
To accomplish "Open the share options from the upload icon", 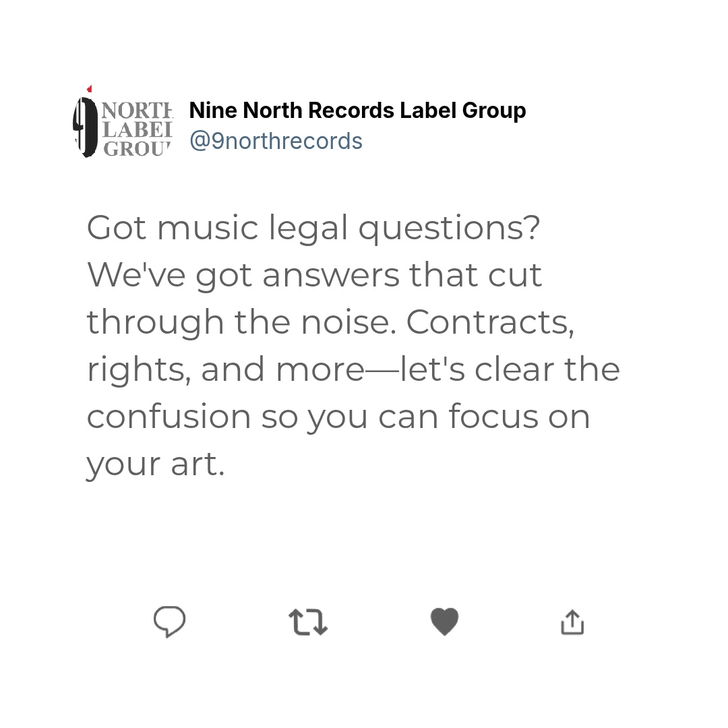I will tap(572, 621).
